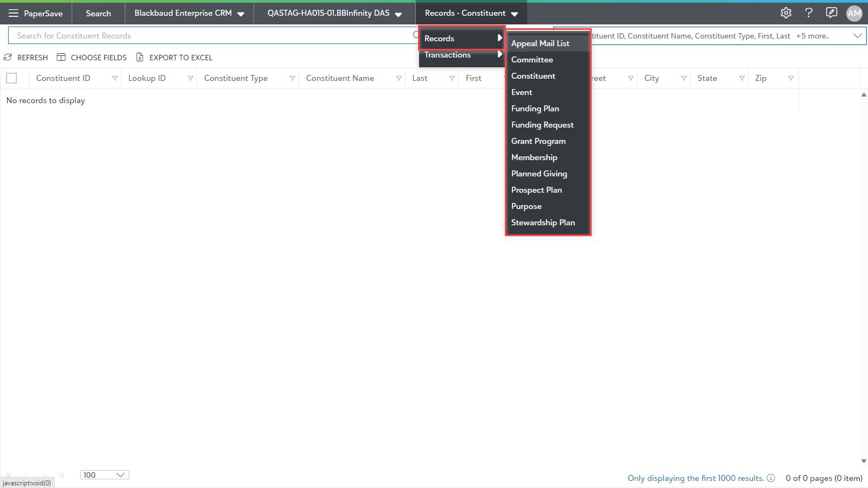
Task: Click the City column filter icon
Action: pyautogui.click(x=683, y=78)
